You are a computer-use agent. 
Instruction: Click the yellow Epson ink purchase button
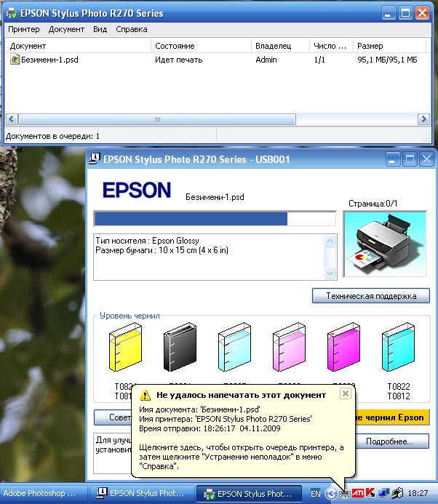coord(392,417)
